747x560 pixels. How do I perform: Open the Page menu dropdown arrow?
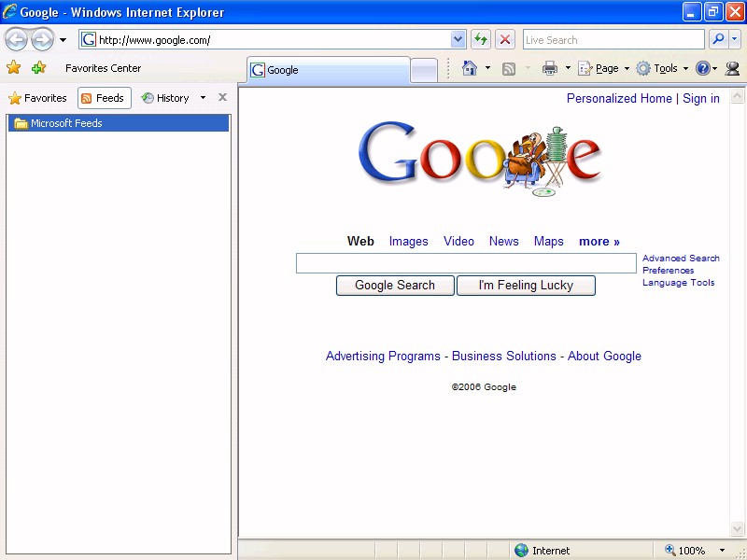627,68
